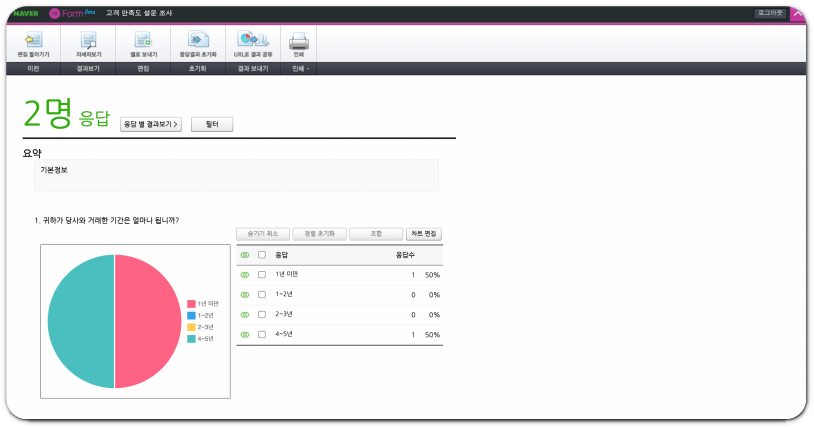Image resolution: width=814 pixels, height=427 pixels.
Task: Click the pink 1년 미만 legend swatch
Action: coord(191,304)
